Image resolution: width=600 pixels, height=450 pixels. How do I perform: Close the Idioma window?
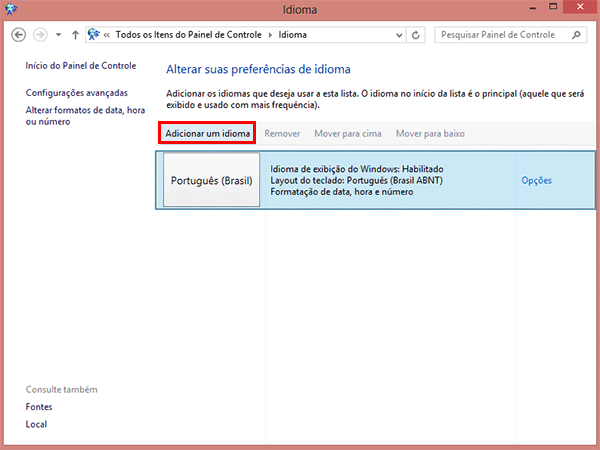[x=580, y=7]
